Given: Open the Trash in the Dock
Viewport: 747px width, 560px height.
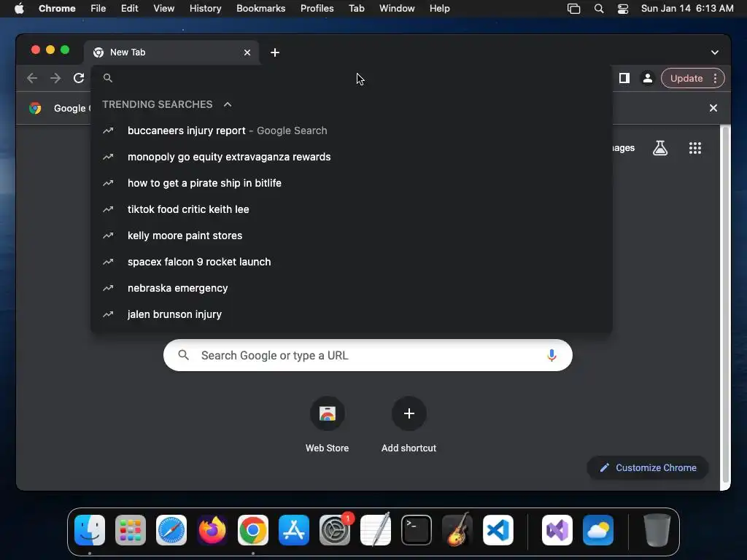Looking at the screenshot, I should point(657,530).
